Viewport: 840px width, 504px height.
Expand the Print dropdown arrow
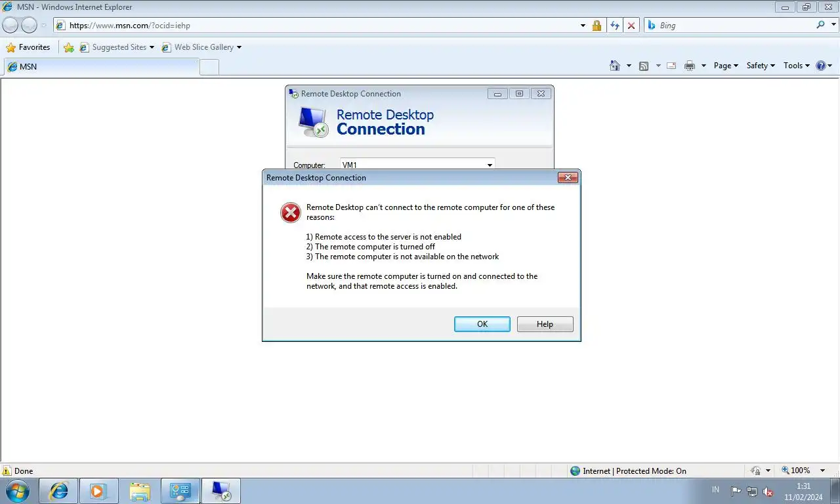point(703,66)
